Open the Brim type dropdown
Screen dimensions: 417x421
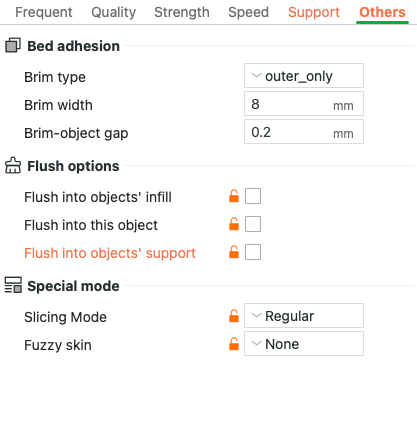pyautogui.click(x=304, y=76)
